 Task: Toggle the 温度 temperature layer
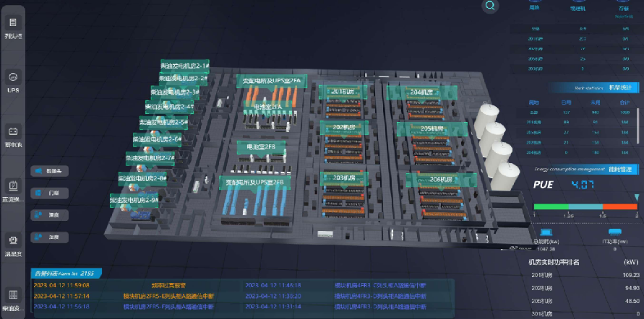pos(48,214)
